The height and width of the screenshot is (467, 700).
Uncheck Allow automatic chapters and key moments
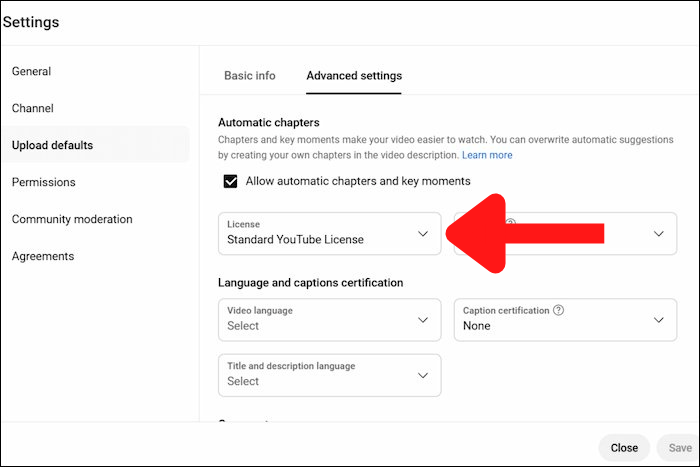click(230, 181)
